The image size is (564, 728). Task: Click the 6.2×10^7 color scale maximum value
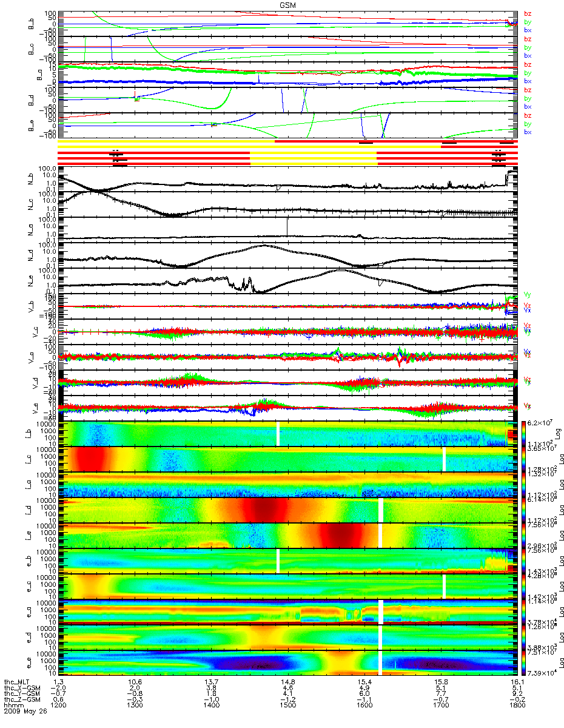[541, 422]
